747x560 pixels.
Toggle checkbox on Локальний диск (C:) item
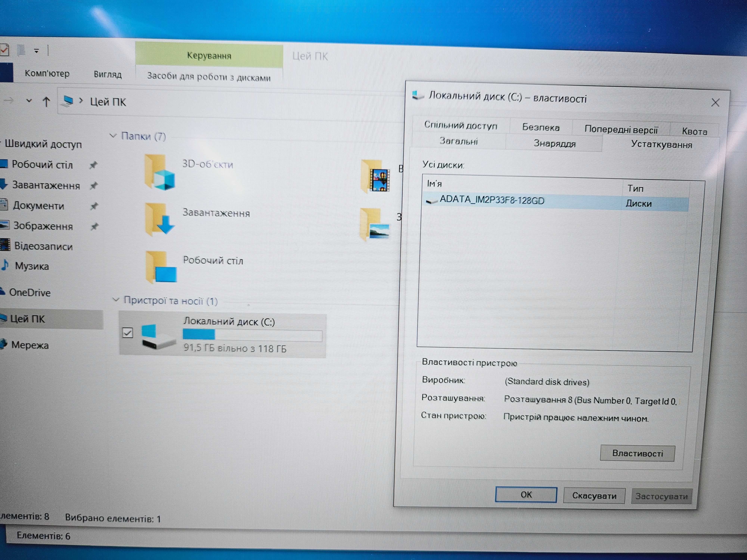128,333
